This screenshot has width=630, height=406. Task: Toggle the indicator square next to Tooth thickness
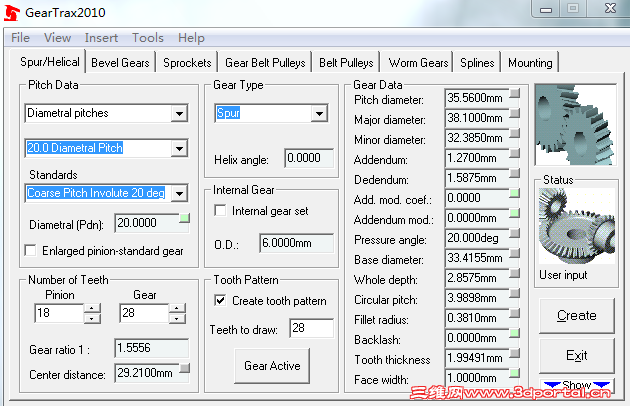point(515,353)
